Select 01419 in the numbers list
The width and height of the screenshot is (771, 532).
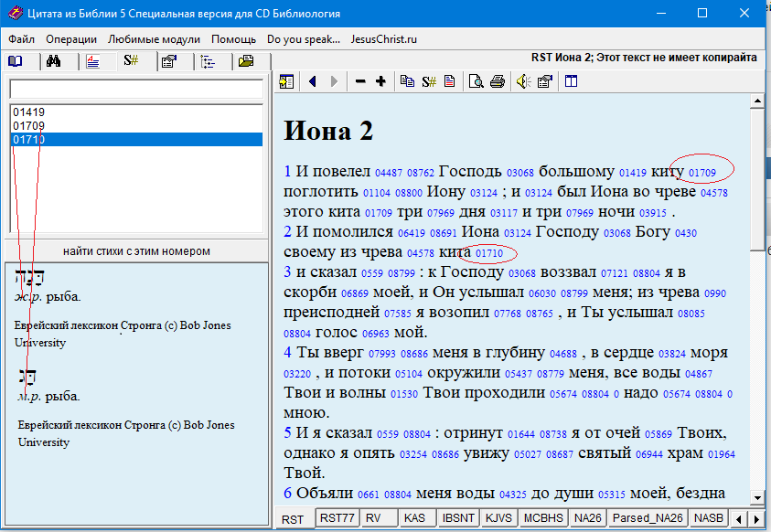coord(29,112)
